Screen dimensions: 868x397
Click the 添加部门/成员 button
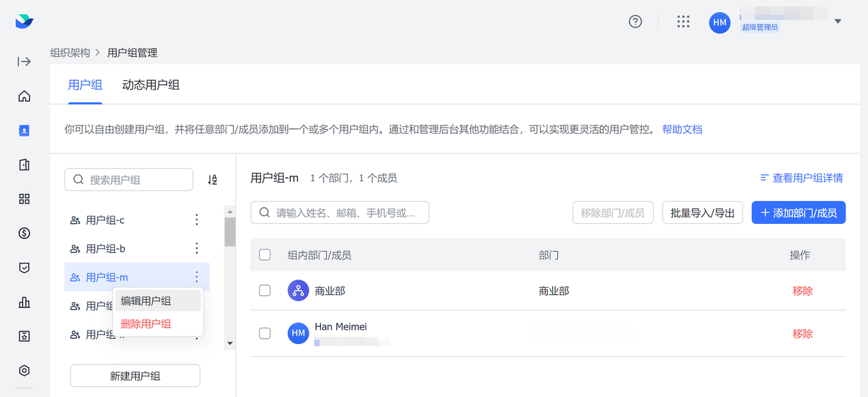[x=798, y=212]
